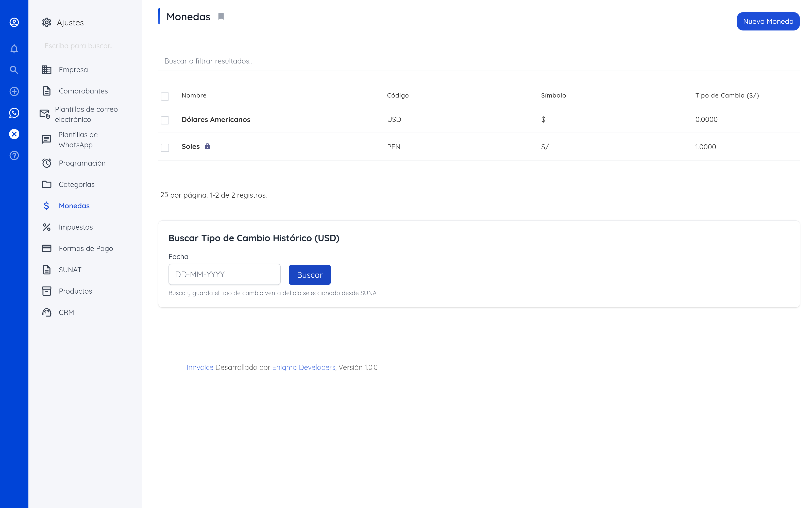Click the Productos box icon
This screenshot has width=812, height=508.
(47, 291)
